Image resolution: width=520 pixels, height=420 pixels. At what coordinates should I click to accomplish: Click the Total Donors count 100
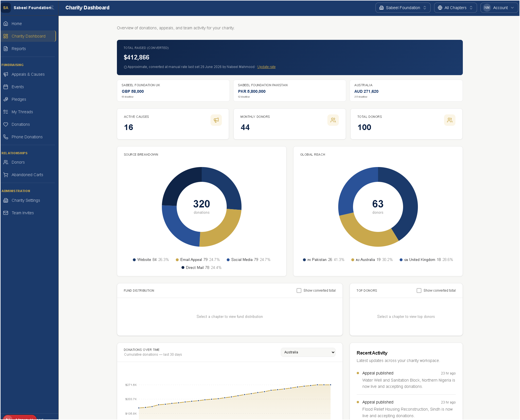click(364, 127)
